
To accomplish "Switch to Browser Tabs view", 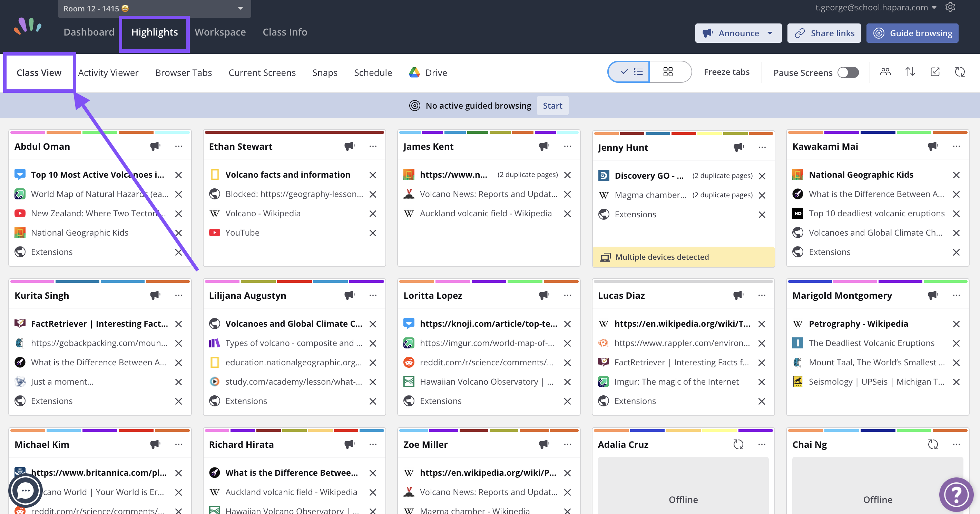I will click(183, 73).
